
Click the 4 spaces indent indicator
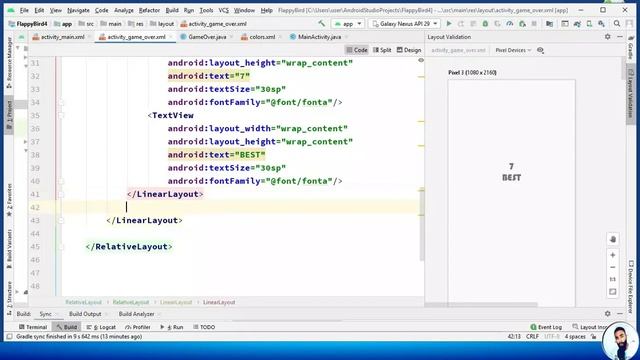pos(575,337)
